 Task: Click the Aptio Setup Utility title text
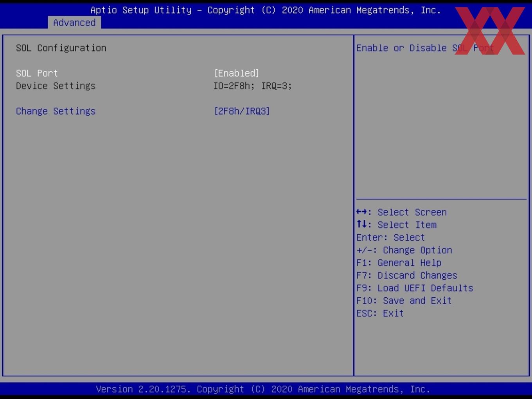point(266,10)
